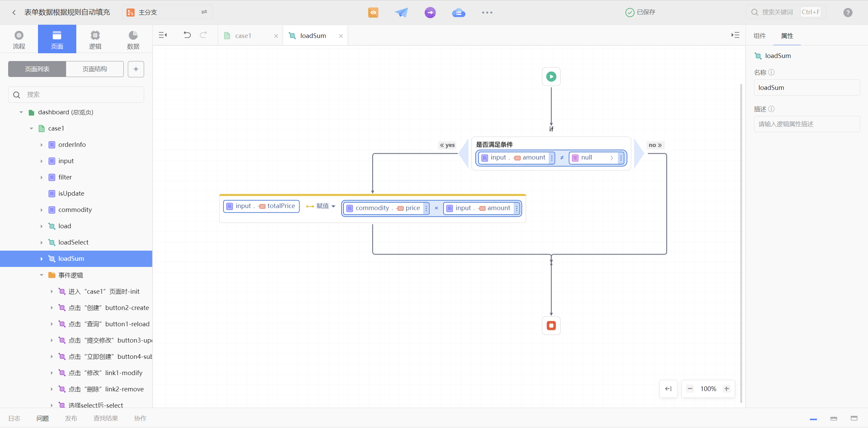Click the purple arrow circle icon
This screenshot has height=428, width=868.
[x=430, y=13]
